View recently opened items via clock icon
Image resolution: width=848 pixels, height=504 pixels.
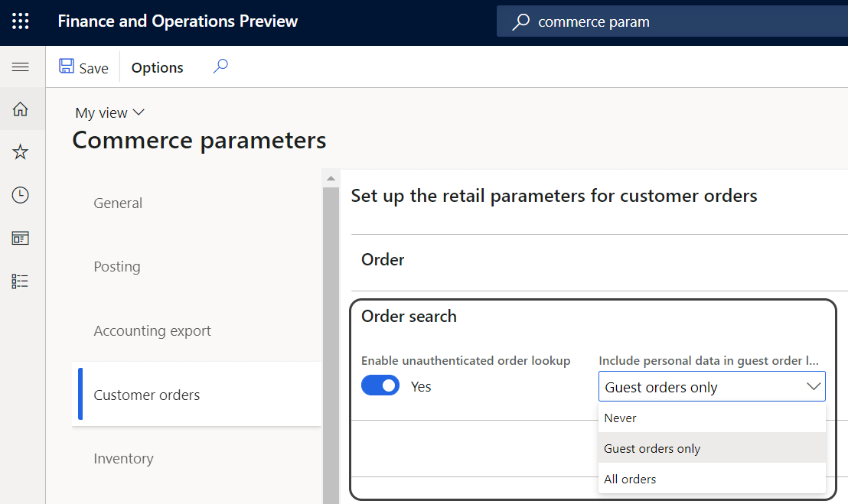pyautogui.click(x=22, y=194)
